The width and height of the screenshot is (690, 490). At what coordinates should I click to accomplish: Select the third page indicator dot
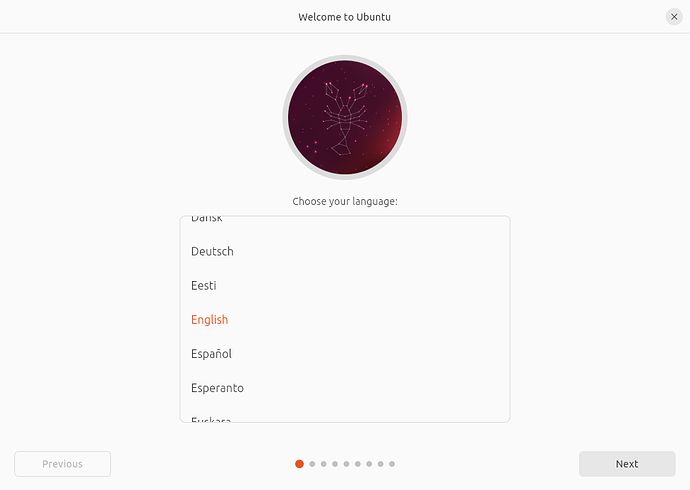click(324, 464)
